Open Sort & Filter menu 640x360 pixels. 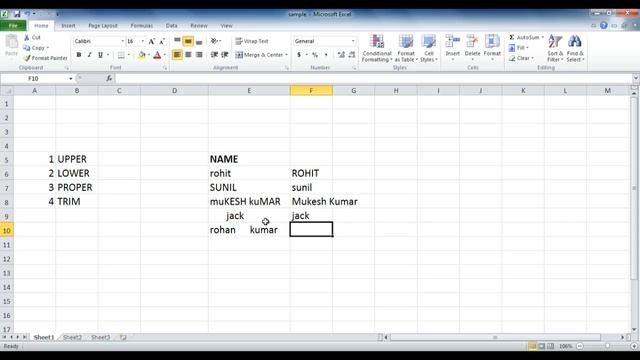[555, 48]
